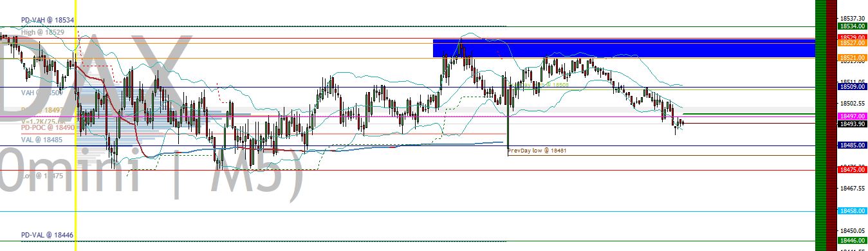The image size is (868, 251).
Task: Click the blue rectangle supply zone
Action: tap(623, 48)
